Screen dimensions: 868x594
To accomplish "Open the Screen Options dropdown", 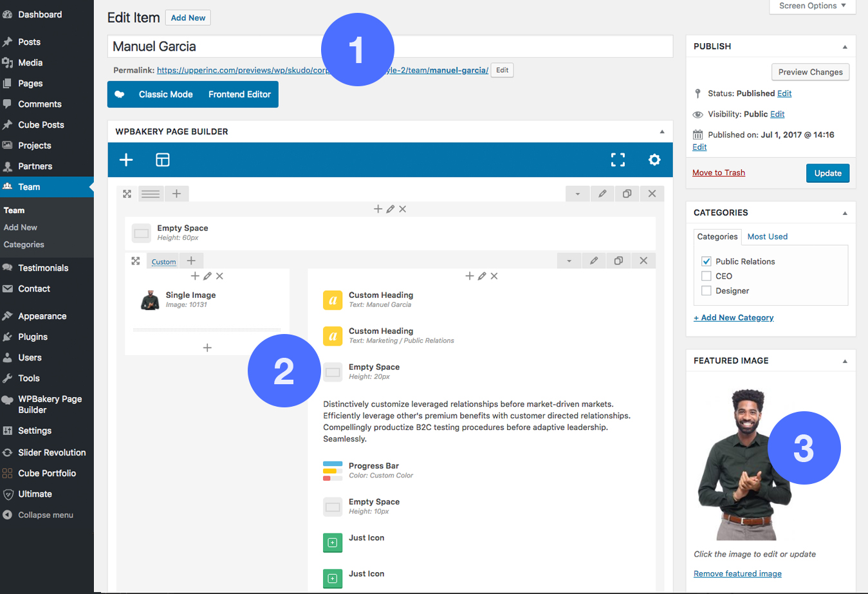I will (x=812, y=6).
